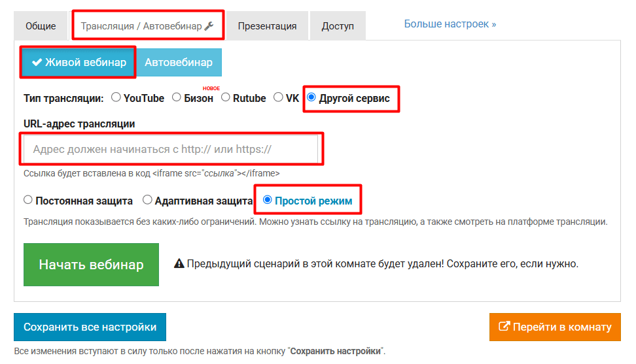Open the Доступ tab
Viewport: 636px width, 364px height.
click(x=338, y=26)
